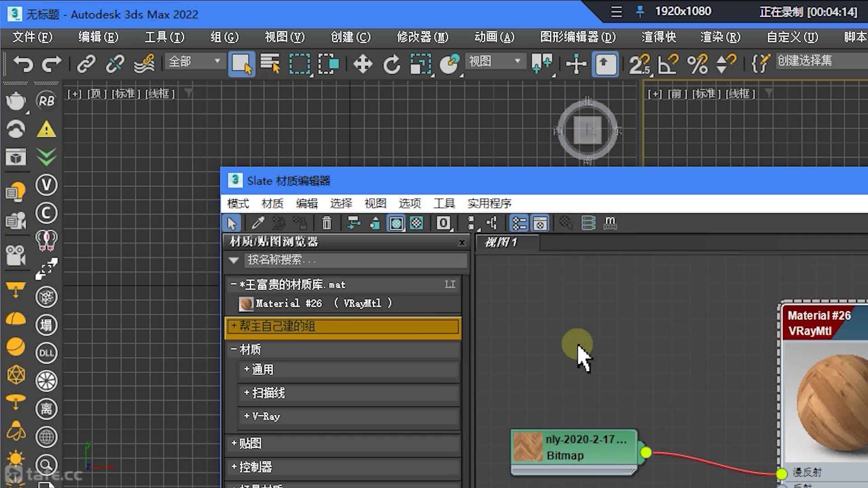Click the 'm' icon in Slate toolbar
Image resolution: width=868 pixels, height=488 pixels.
tap(610, 223)
